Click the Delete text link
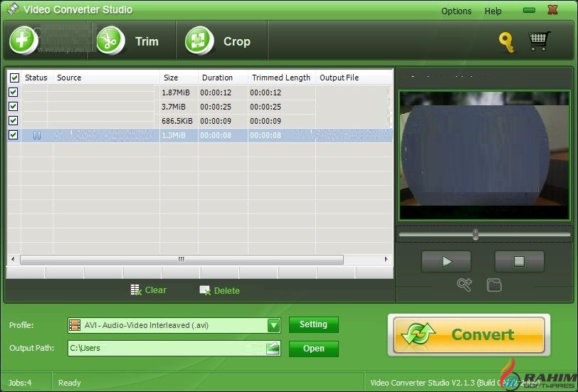This screenshot has width=578, height=392. (226, 291)
